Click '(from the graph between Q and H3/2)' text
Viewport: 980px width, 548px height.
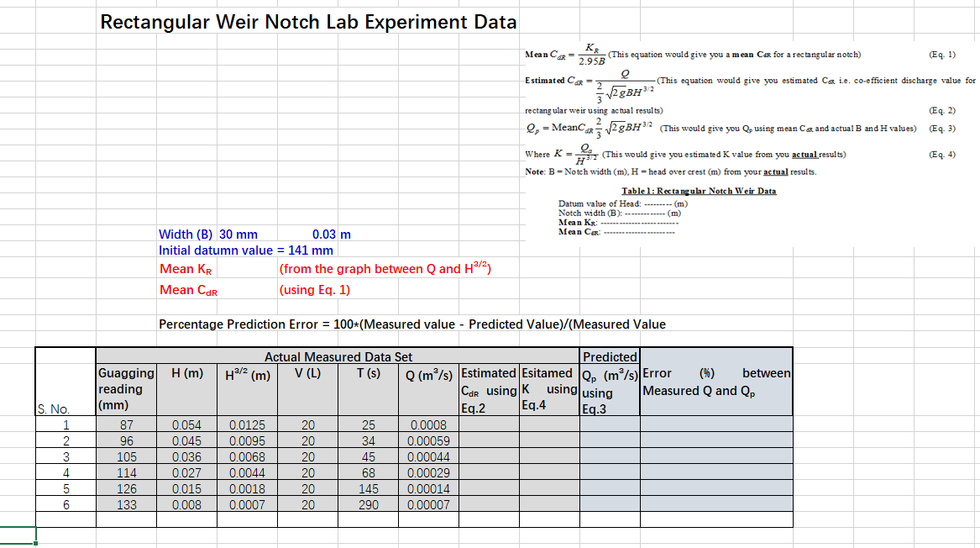click(x=385, y=268)
